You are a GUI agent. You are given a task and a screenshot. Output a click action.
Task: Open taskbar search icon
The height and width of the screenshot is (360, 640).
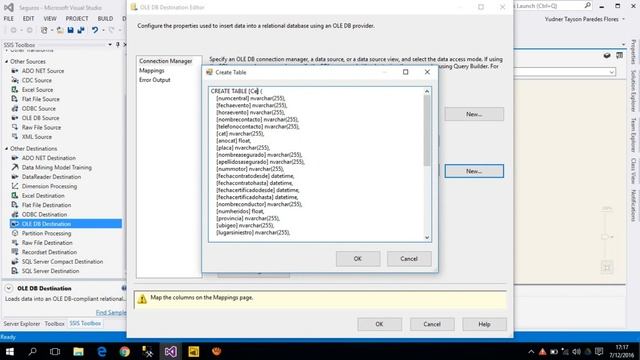32,351
